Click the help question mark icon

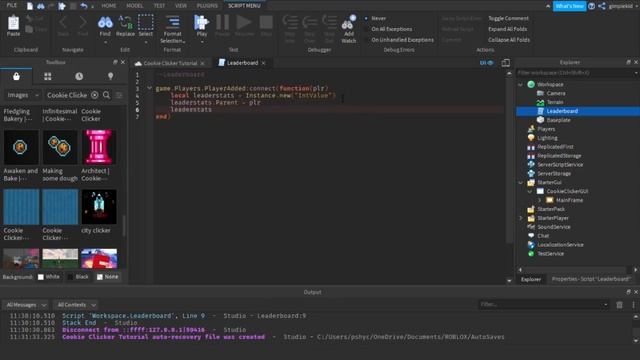coord(591,6)
